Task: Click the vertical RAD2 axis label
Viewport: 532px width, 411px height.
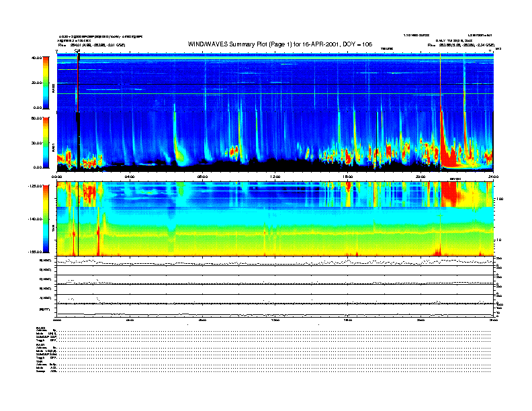Action: click(53, 89)
